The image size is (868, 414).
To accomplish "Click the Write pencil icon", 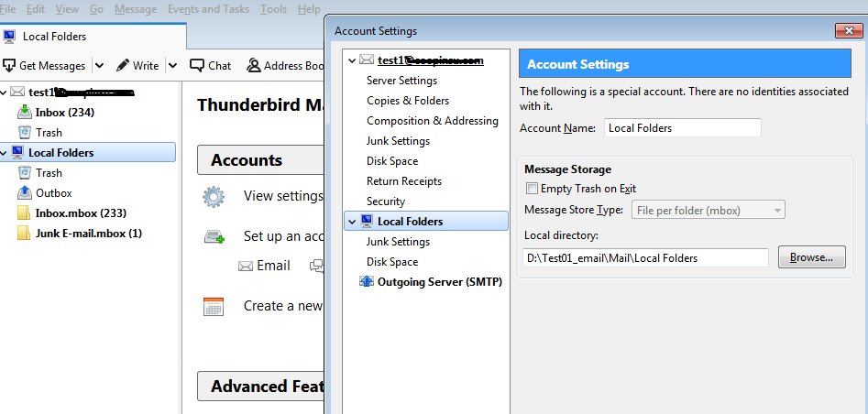I will tap(122, 65).
